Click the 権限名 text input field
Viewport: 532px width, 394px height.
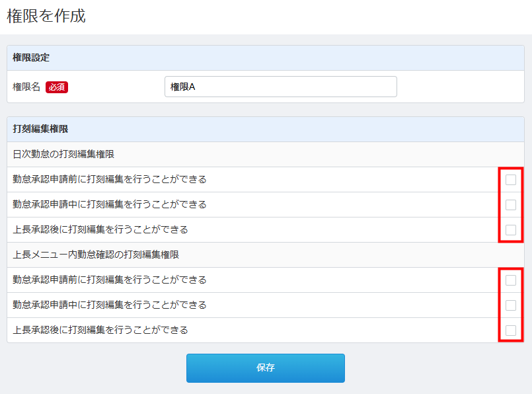[x=280, y=87]
